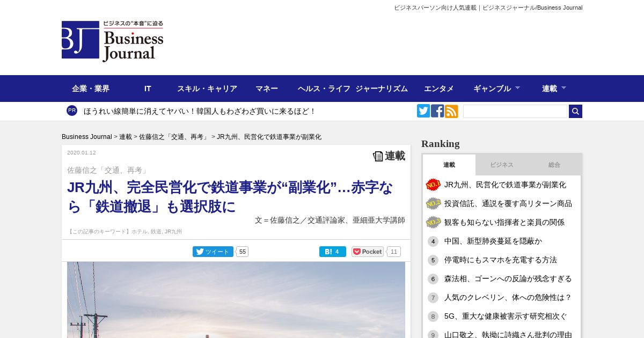Open ranking item 人気のクレベリン、体への危険性は？
Viewport: 644px width, 338px height.
point(508,298)
